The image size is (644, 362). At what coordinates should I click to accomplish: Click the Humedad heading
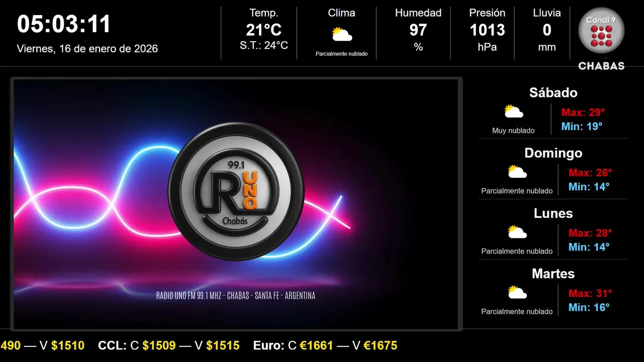pos(418,13)
